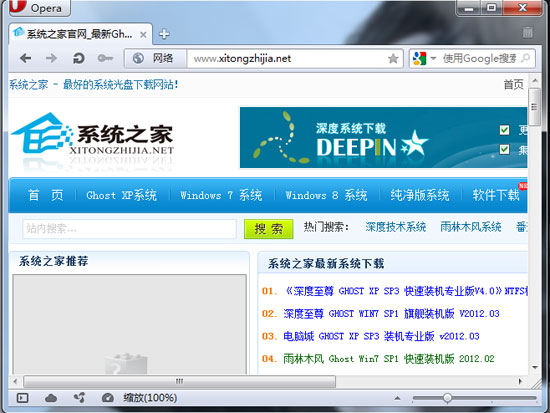Screen dimensions: 550x413
Task: Go back to previous page
Action: click(x=25, y=58)
